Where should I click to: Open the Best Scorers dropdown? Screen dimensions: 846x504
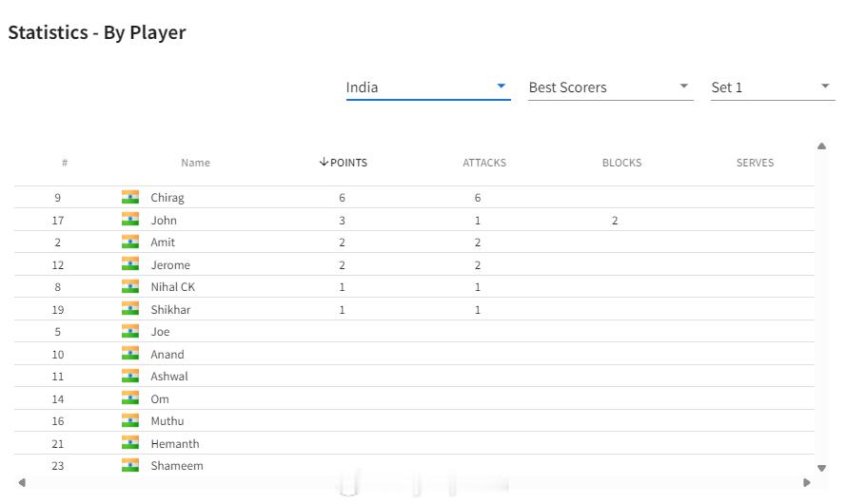coord(610,87)
